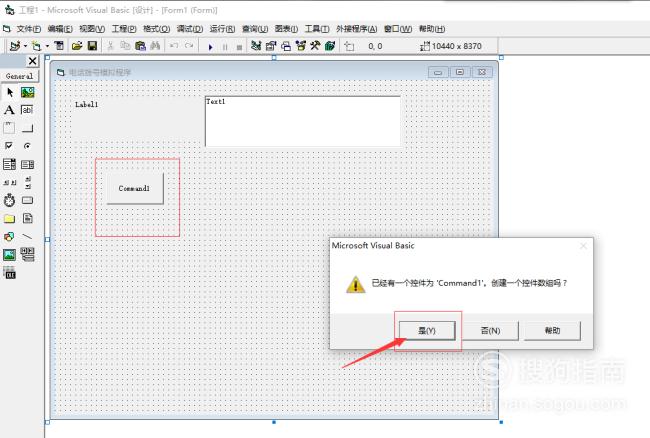Click 否(N) in the Visual Basic dialog
Image resolution: width=650 pixels, height=438 pixels.
pos(490,331)
